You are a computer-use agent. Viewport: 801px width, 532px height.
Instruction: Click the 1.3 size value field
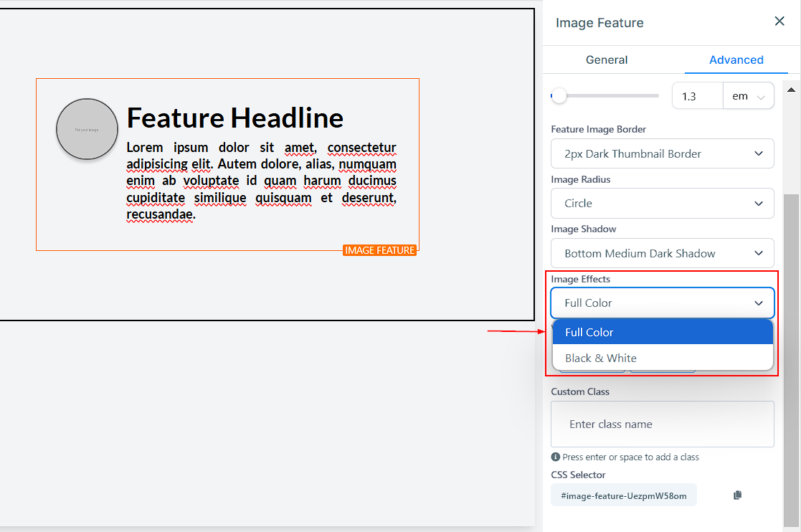[x=696, y=96]
